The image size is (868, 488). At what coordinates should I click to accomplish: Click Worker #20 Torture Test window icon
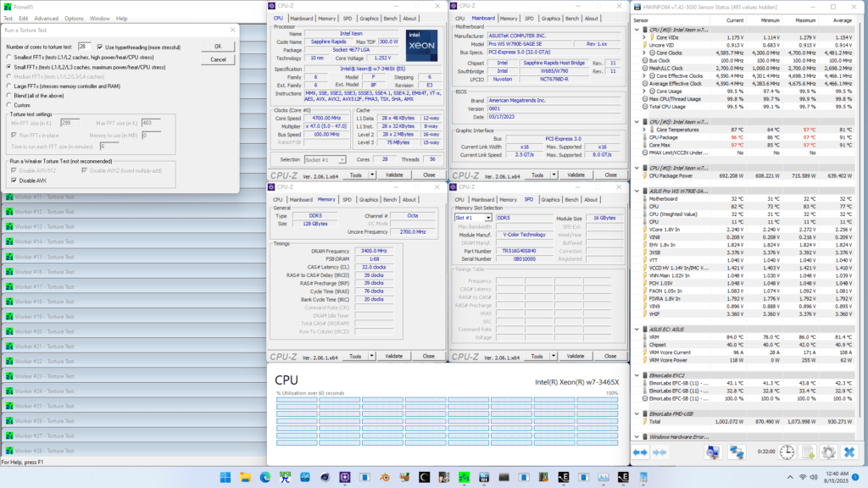(x=8, y=331)
